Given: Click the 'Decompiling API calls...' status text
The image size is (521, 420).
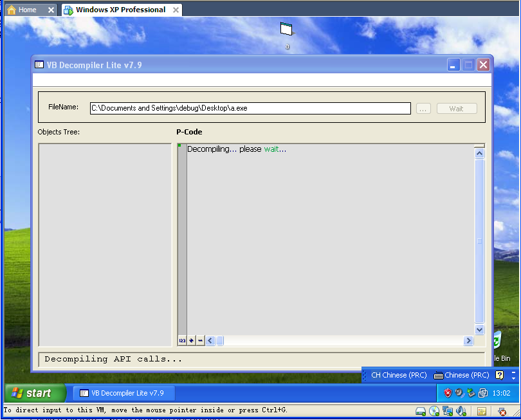Looking at the screenshot, I should click(x=113, y=359).
